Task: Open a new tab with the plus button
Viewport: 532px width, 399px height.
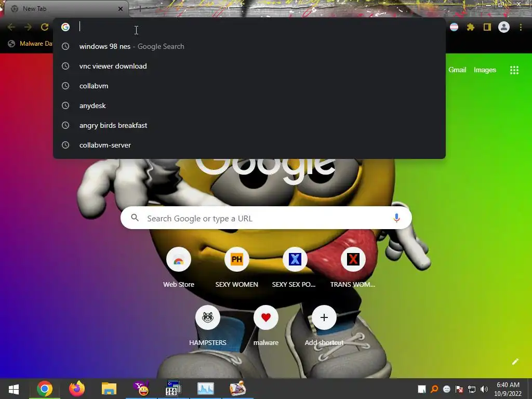Action: pos(140,9)
